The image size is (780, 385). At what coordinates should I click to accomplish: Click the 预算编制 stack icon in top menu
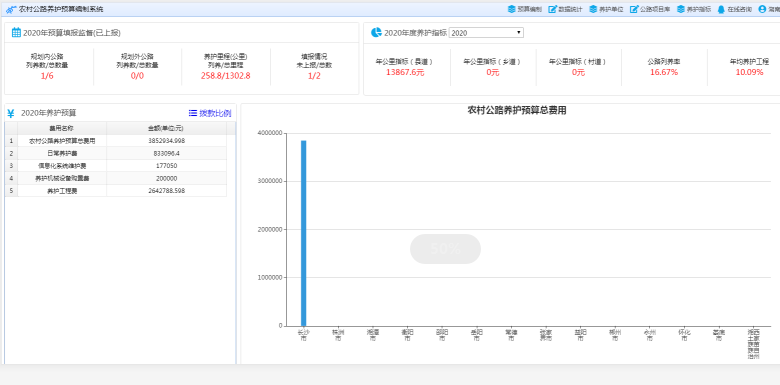(511, 9)
